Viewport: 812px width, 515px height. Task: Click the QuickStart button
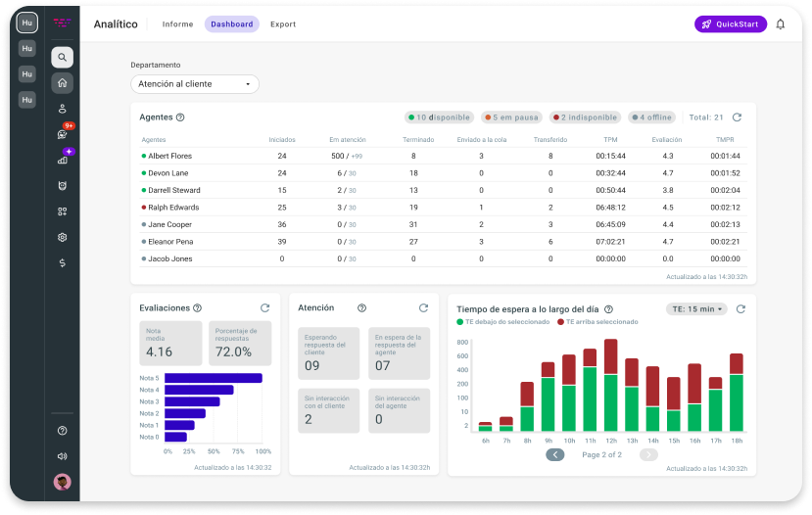point(730,24)
